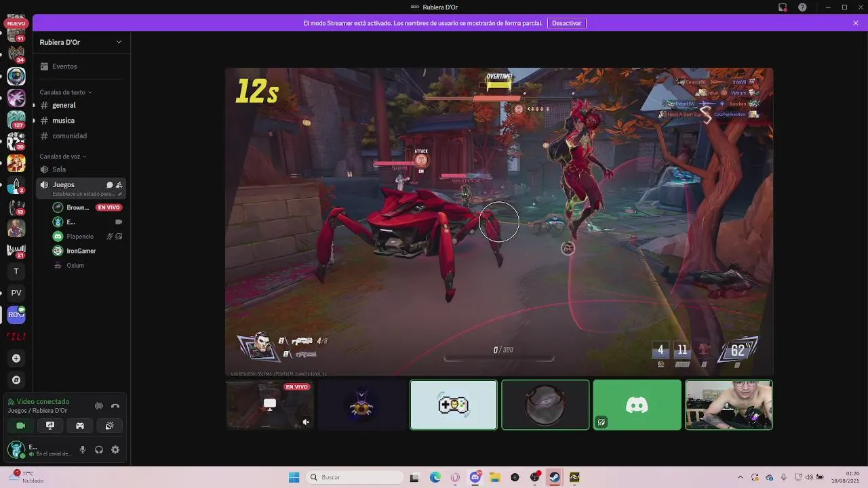This screenshot has height=488, width=868.
Task: Open Discord app from the taskbar
Action: tap(475, 477)
